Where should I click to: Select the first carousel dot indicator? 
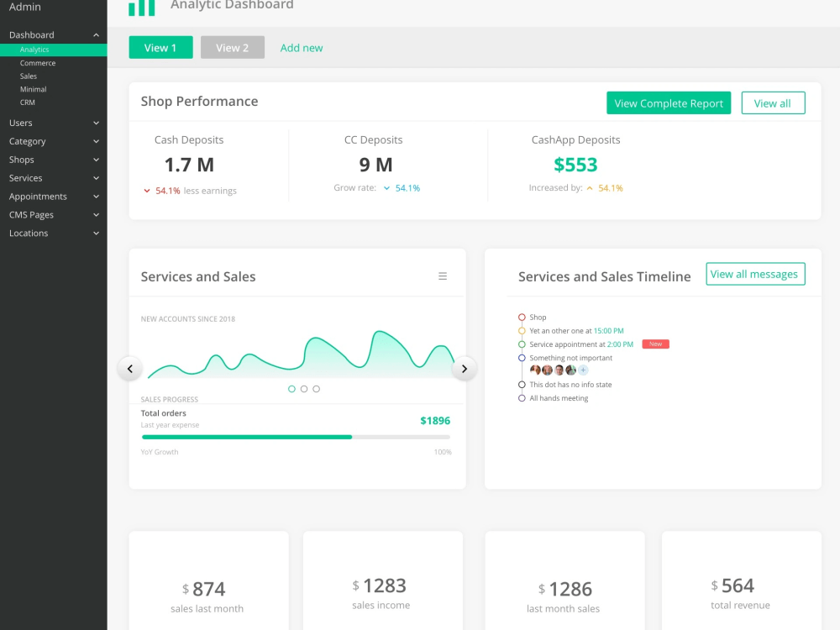point(291,389)
